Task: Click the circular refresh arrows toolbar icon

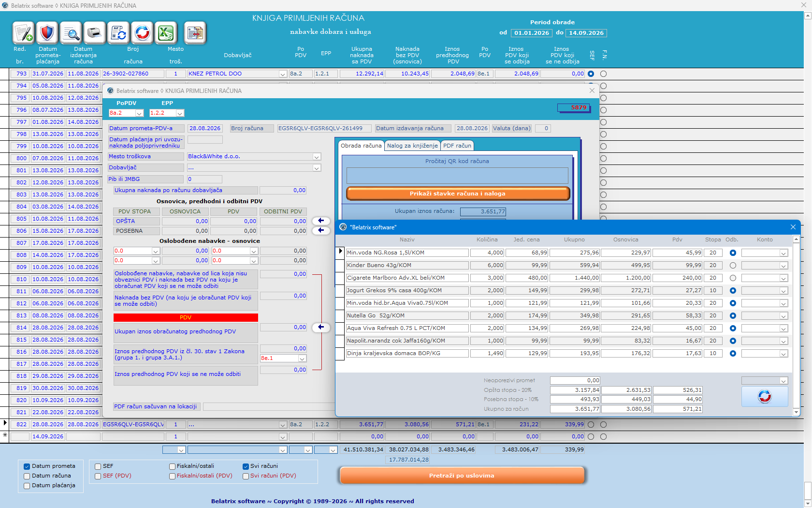Action: click(x=142, y=33)
